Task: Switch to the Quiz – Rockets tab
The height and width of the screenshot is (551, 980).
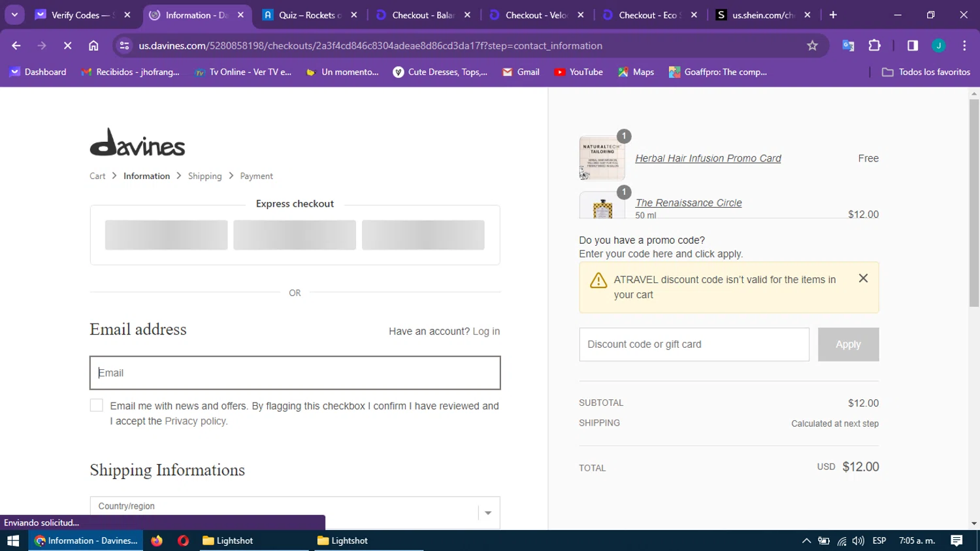Action: 310,15
